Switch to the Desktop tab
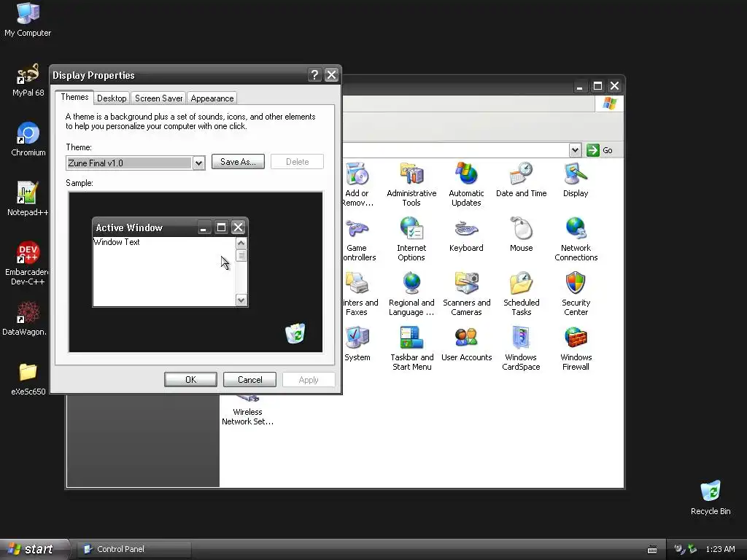The height and width of the screenshot is (560, 747). coord(112,98)
